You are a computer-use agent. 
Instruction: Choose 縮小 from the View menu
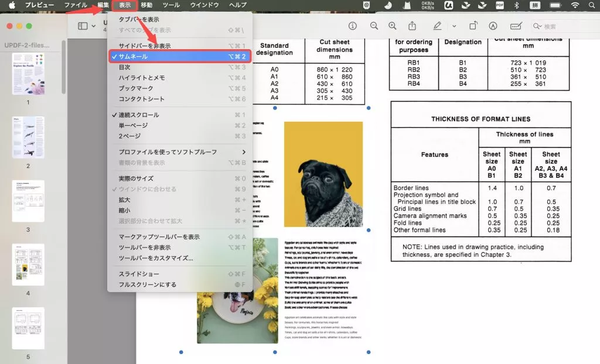tap(180, 211)
